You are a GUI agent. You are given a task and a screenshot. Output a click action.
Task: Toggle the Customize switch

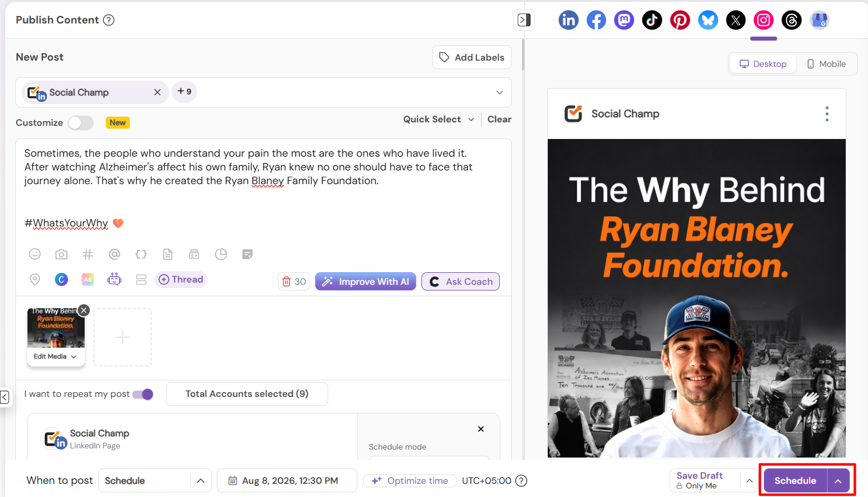[x=81, y=122]
